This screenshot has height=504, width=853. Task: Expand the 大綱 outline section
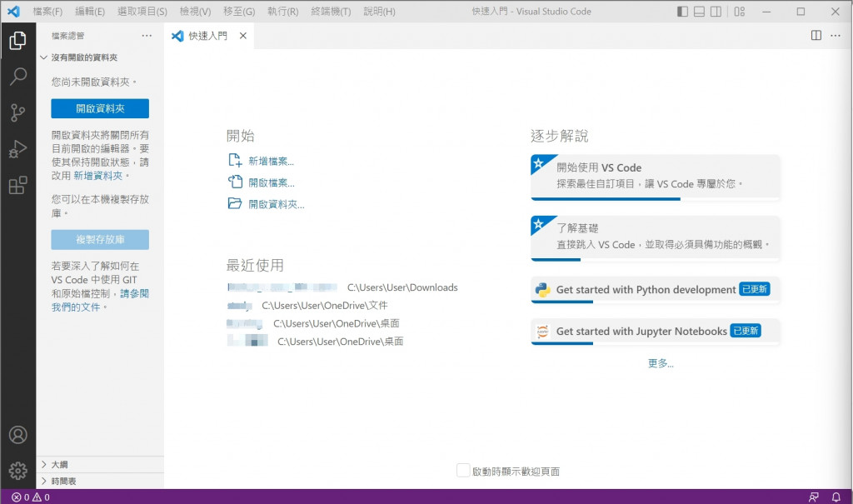[100, 464]
